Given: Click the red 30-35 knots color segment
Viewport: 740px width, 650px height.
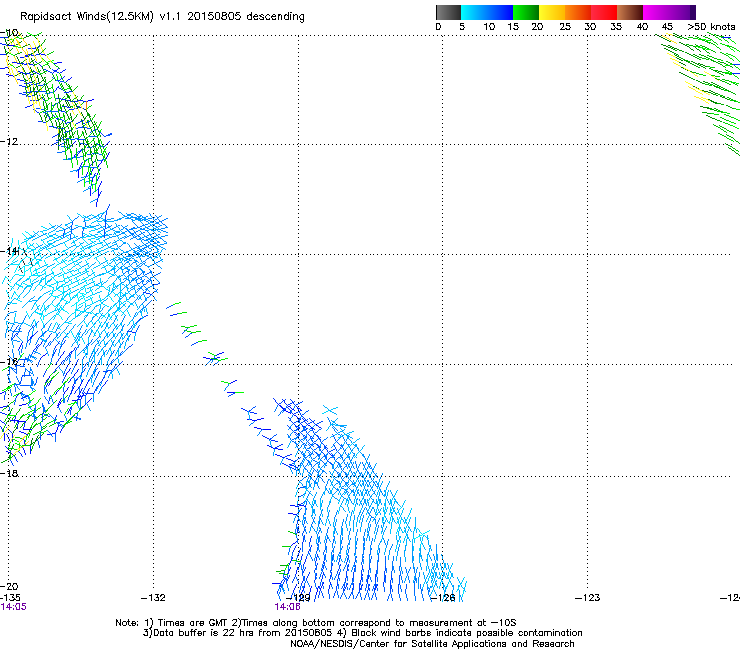Looking at the screenshot, I should point(604,12).
